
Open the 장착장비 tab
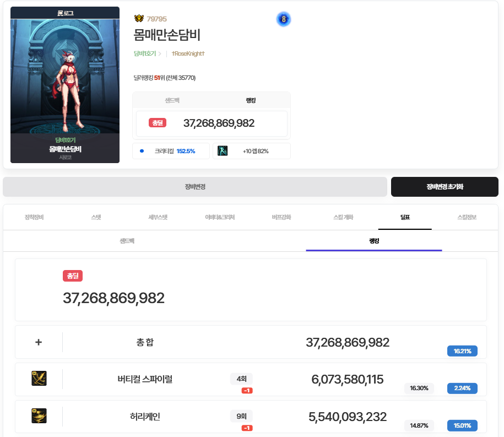click(x=34, y=217)
